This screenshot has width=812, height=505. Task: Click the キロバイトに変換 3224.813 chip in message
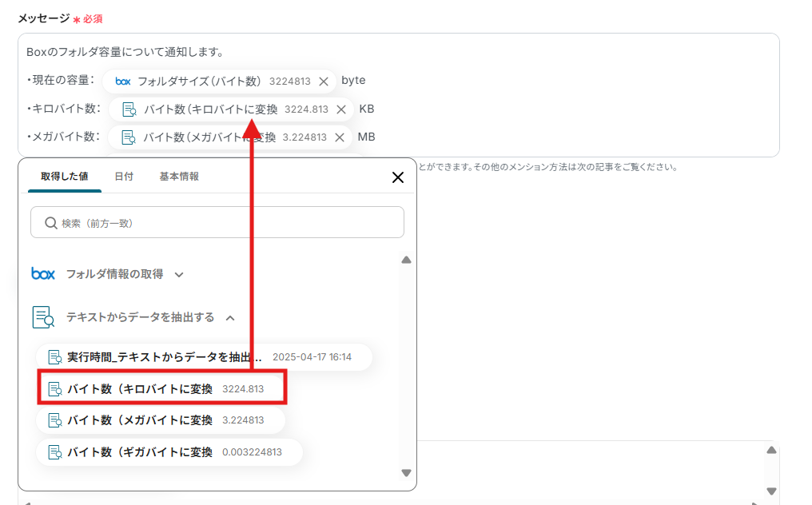pyautogui.click(x=231, y=109)
